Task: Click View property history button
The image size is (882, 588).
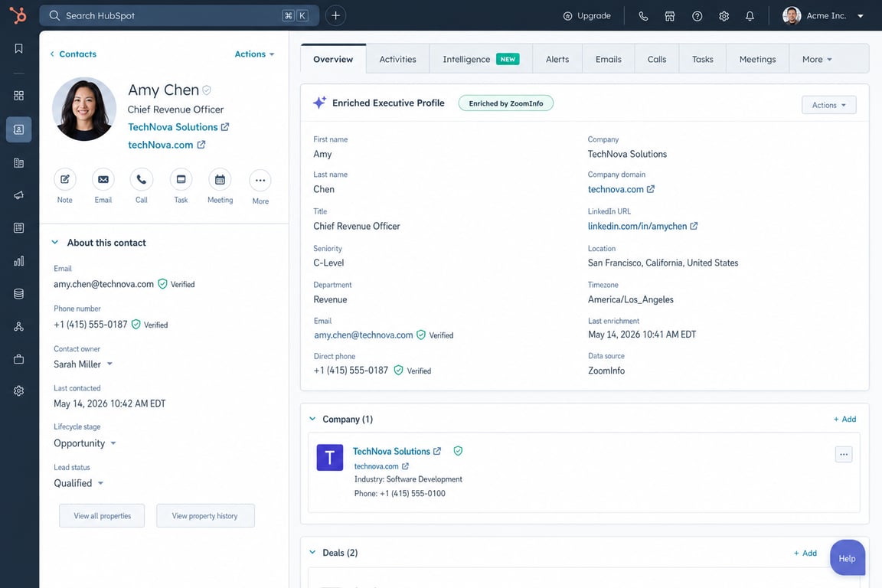Action: [204, 516]
